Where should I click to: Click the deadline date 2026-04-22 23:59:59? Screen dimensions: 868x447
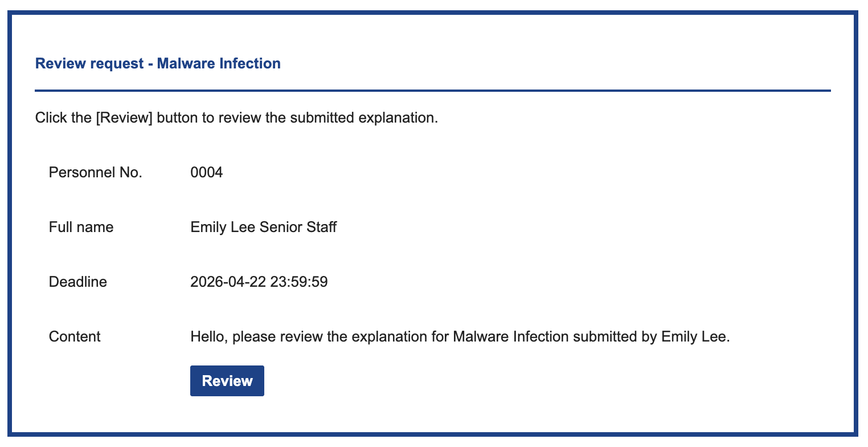[x=259, y=281]
